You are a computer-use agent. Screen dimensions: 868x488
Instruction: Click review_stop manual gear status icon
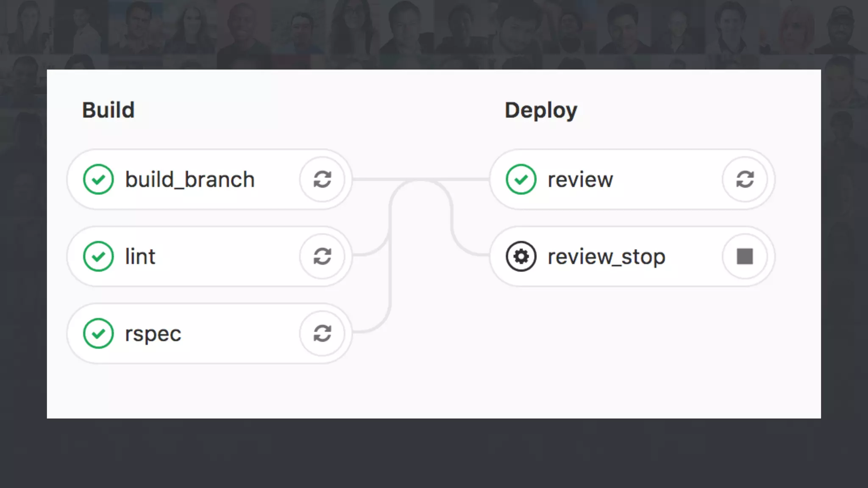521,256
